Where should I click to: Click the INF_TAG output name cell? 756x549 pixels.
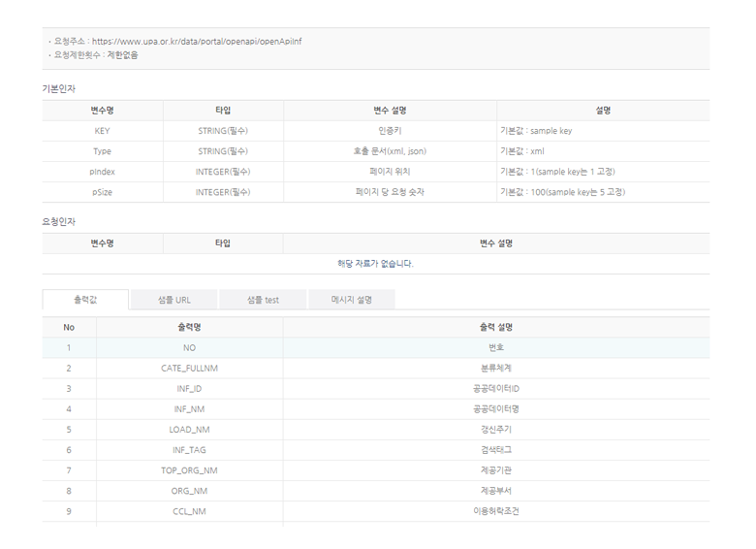pos(189,450)
